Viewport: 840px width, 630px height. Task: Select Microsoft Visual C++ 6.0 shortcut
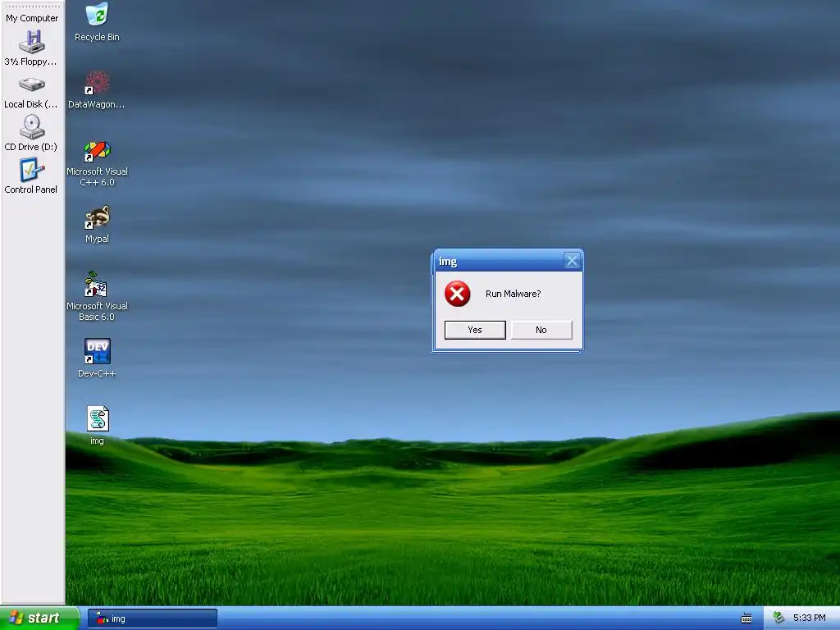(x=97, y=163)
